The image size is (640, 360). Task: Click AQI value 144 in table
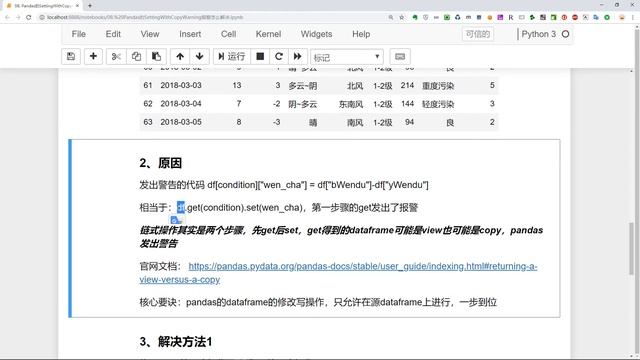[x=407, y=104]
